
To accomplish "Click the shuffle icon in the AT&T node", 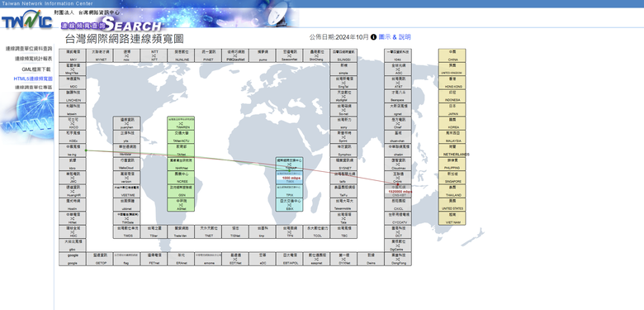I will [x=398, y=83].
